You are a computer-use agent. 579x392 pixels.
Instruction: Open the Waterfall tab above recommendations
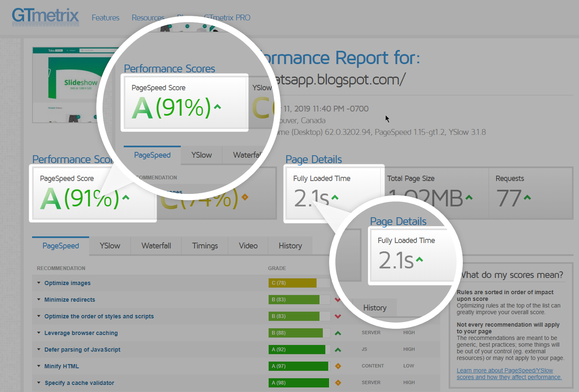156,246
